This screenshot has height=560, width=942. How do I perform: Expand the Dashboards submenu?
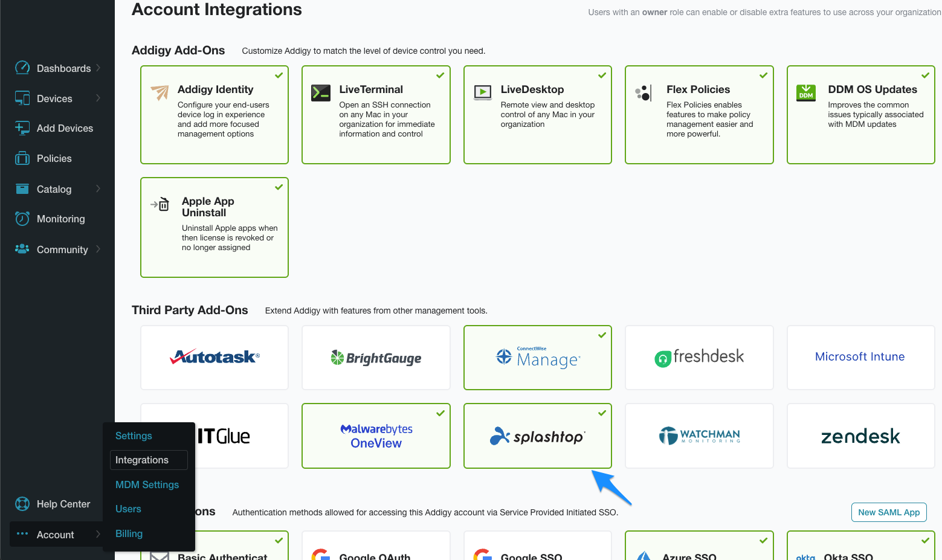99,68
